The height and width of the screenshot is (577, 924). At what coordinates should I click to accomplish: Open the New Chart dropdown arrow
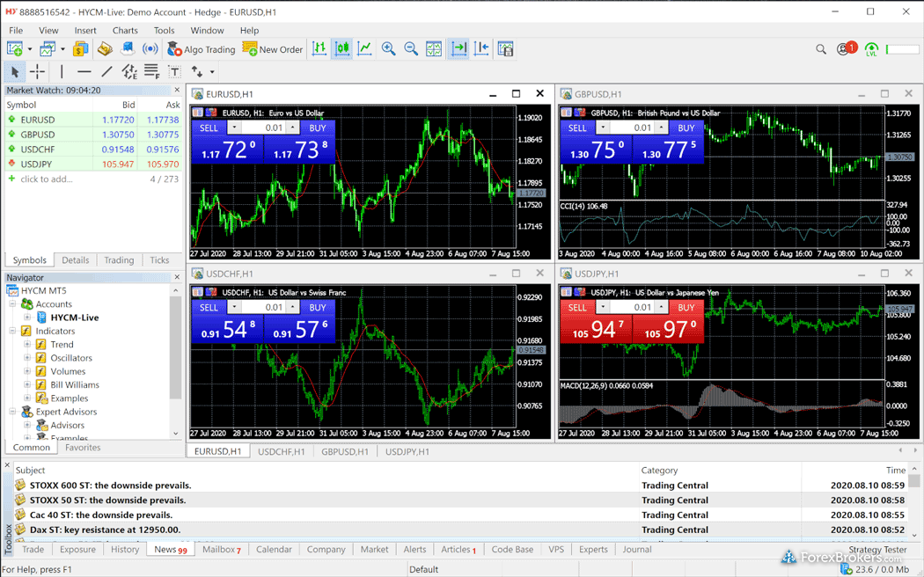coord(29,49)
